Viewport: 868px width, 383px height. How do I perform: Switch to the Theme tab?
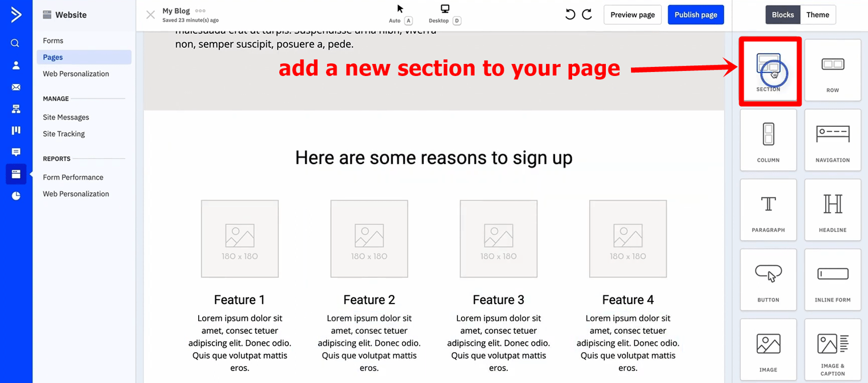coord(817,15)
